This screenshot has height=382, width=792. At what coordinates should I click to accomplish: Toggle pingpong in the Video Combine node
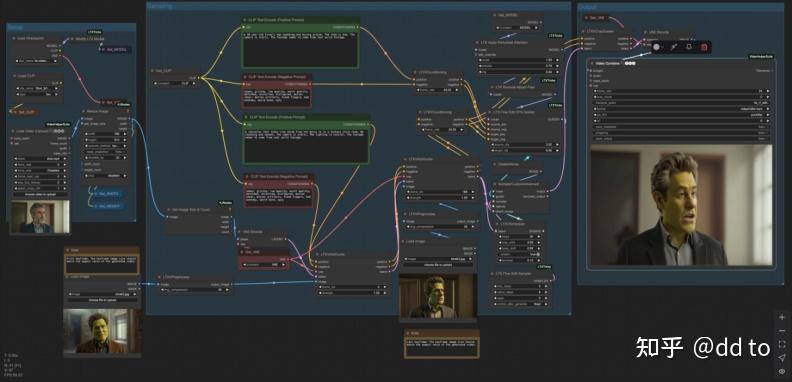pyautogui.click(x=681, y=133)
